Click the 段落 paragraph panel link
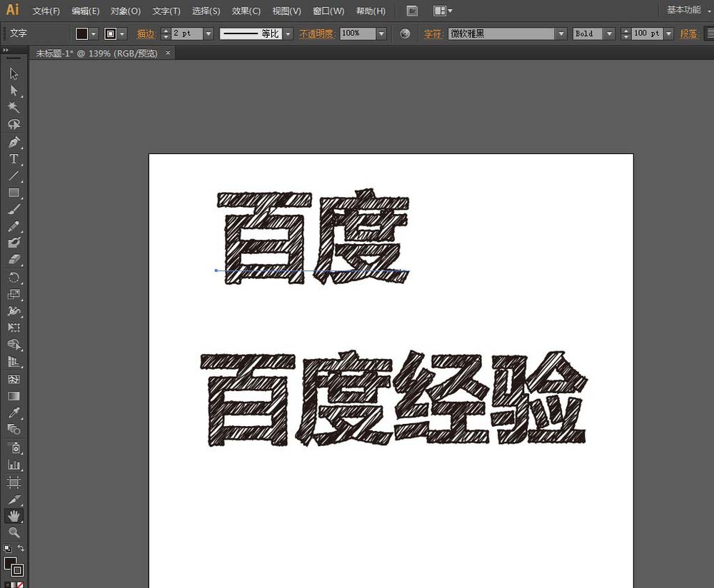The image size is (714, 588). (x=689, y=34)
